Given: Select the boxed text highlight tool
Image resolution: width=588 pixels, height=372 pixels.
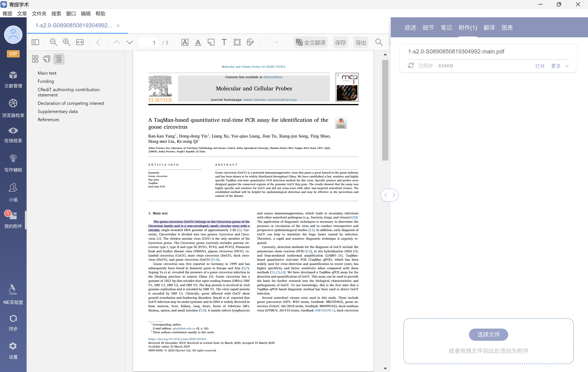Looking at the screenshot, I should point(185,42).
